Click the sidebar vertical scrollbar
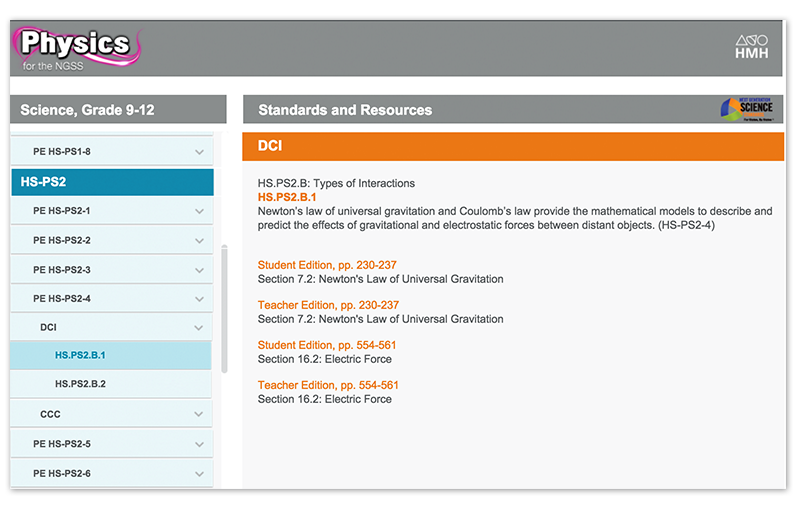 224,310
